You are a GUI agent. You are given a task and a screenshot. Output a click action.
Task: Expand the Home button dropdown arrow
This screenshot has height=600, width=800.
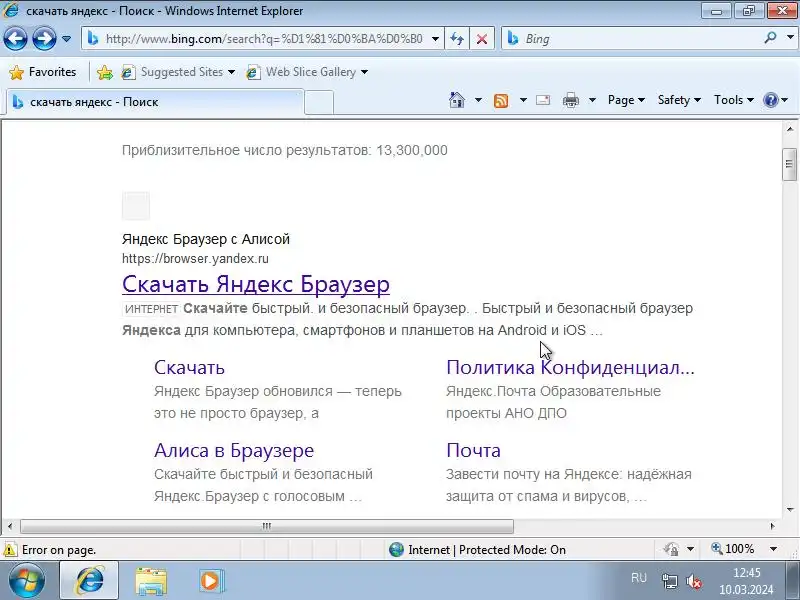[478, 100]
